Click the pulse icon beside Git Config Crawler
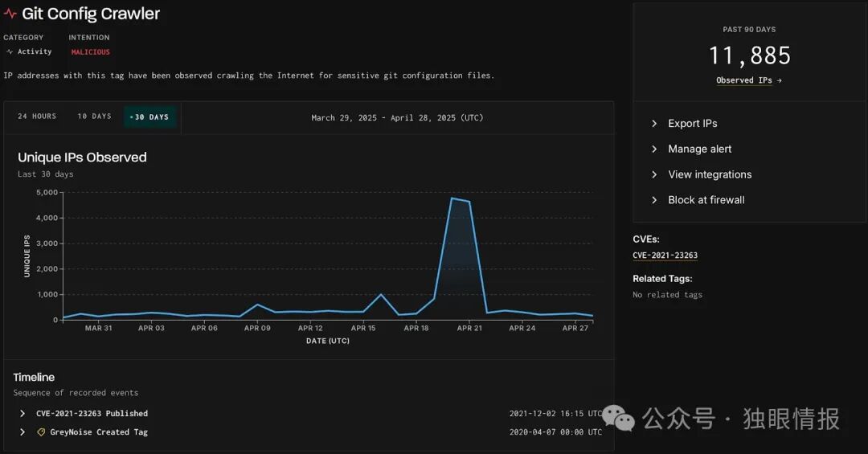Image resolution: width=868 pixels, height=454 pixels. (x=10, y=14)
